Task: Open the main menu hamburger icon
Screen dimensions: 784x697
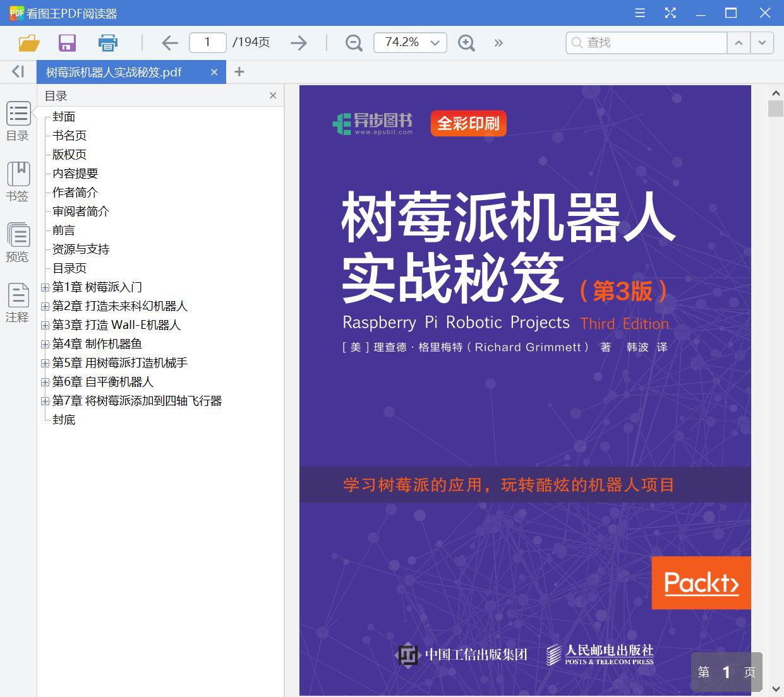Action: tap(640, 13)
